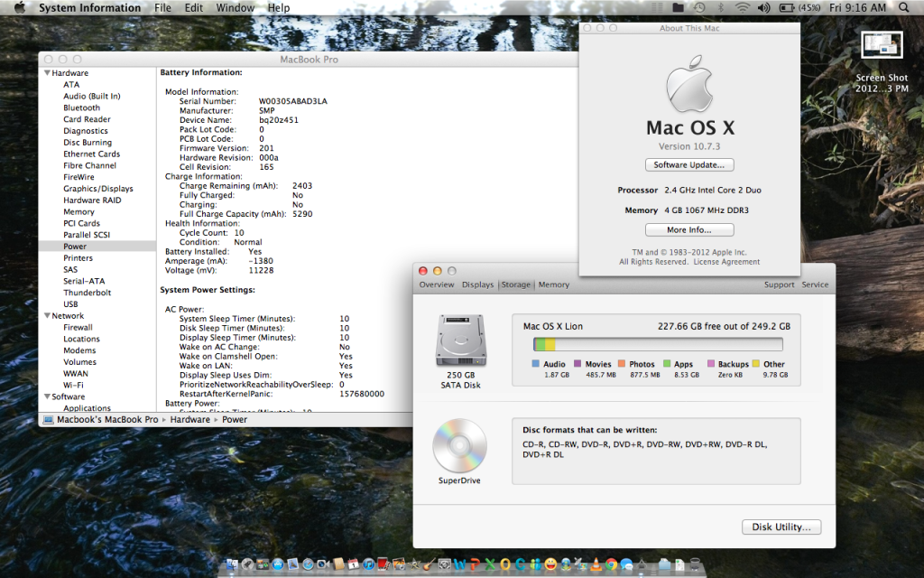The width and height of the screenshot is (924, 578).
Task: Click the purple Movies legend swatch
Action: 577,364
